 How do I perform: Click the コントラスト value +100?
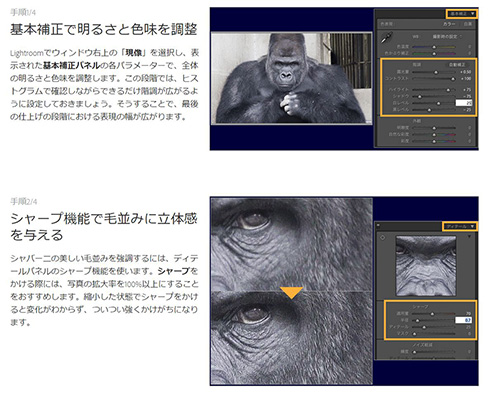(x=466, y=79)
